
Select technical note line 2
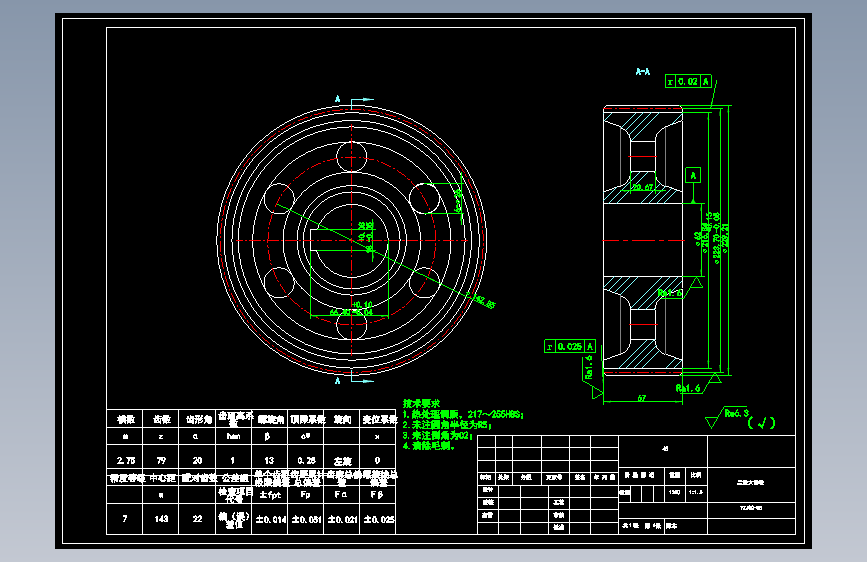(x=447, y=425)
